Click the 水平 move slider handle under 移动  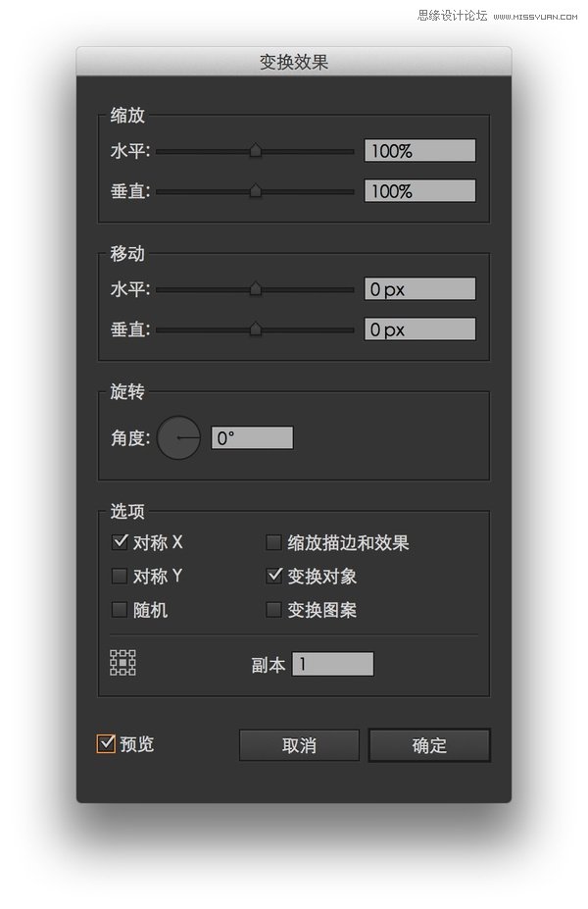256,289
